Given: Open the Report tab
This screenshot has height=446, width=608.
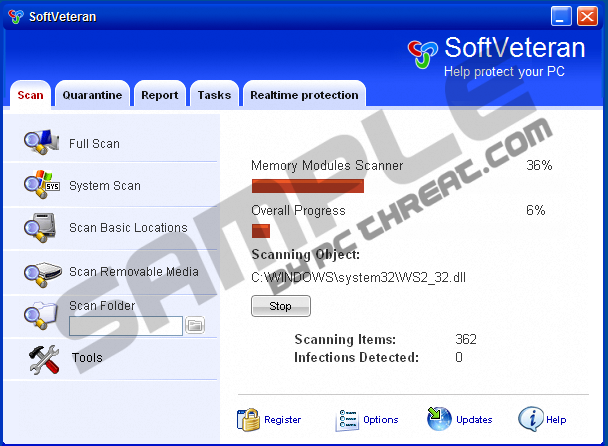Looking at the screenshot, I should 160,95.
